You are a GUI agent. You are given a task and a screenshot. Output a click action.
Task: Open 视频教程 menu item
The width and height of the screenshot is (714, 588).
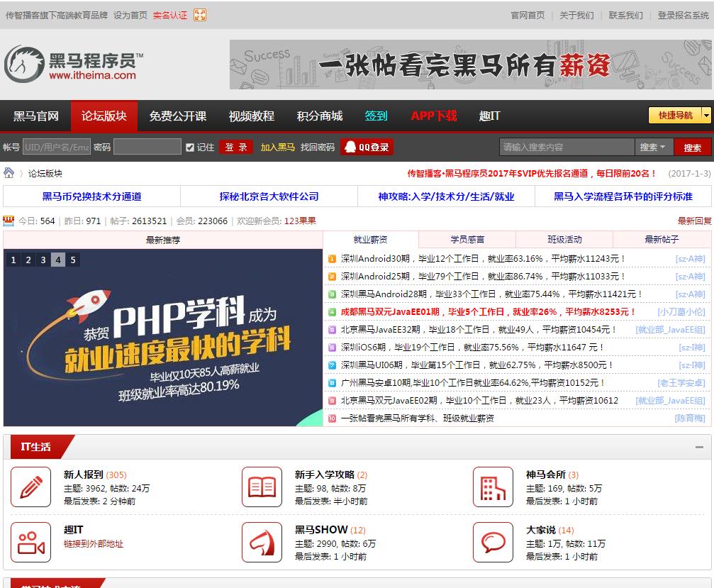(x=252, y=116)
